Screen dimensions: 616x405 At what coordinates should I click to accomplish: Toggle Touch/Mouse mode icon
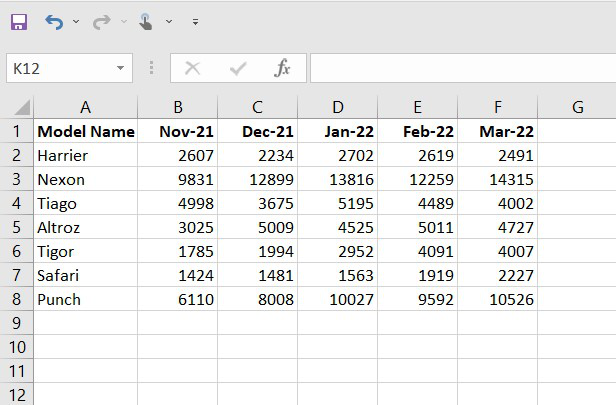tap(145, 22)
